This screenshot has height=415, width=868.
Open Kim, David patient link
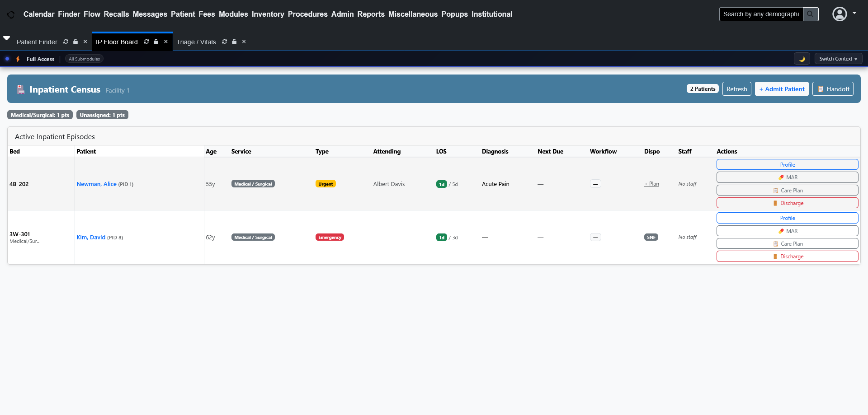91,238
